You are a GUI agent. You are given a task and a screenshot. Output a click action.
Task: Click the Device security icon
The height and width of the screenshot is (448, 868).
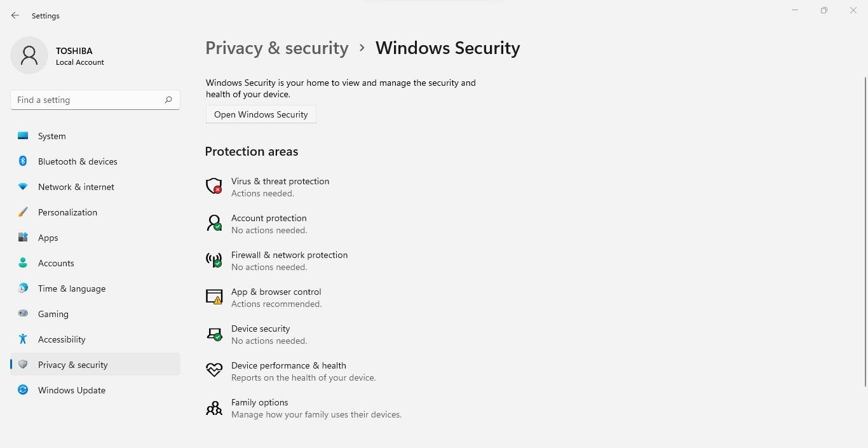coord(214,334)
